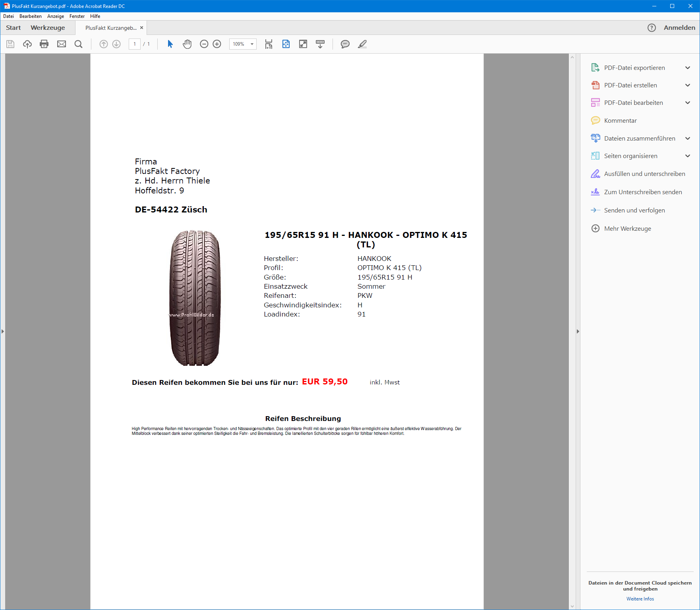Go to previous page arrow

coord(104,44)
